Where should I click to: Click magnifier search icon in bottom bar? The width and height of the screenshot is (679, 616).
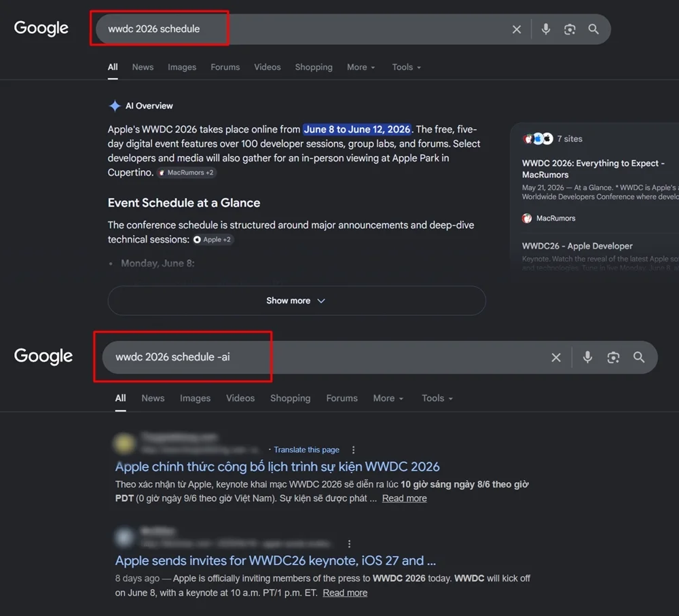tap(639, 357)
